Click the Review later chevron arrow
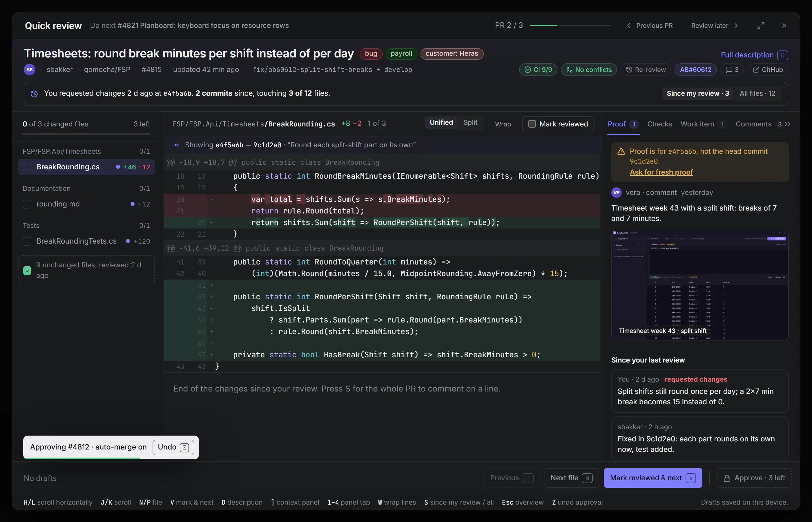Screen dimensions: 812x522 tap(736, 26)
